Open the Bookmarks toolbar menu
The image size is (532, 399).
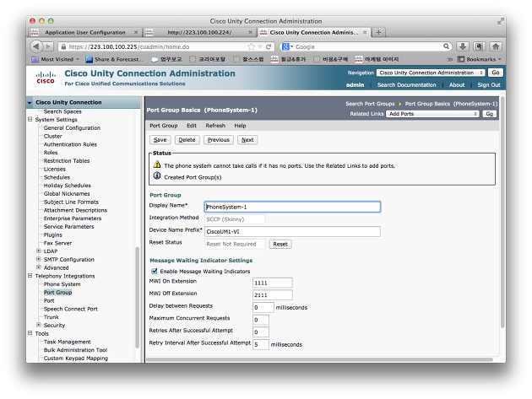pos(479,59)
